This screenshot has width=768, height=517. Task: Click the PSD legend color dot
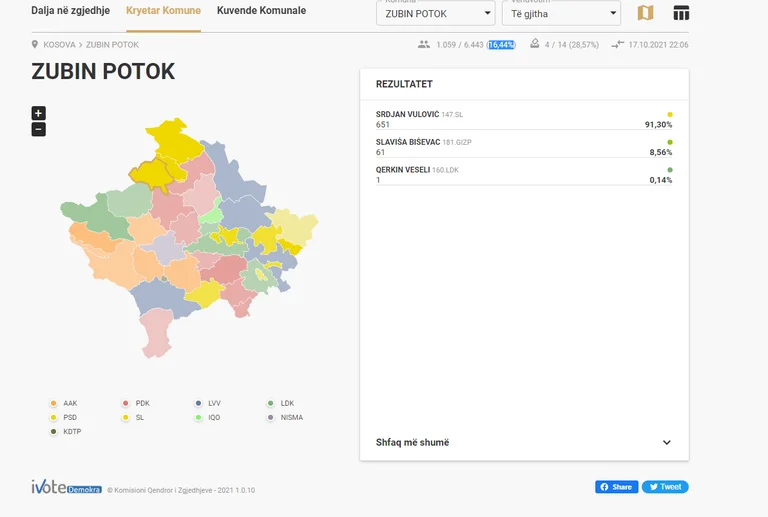pos(53,418)
